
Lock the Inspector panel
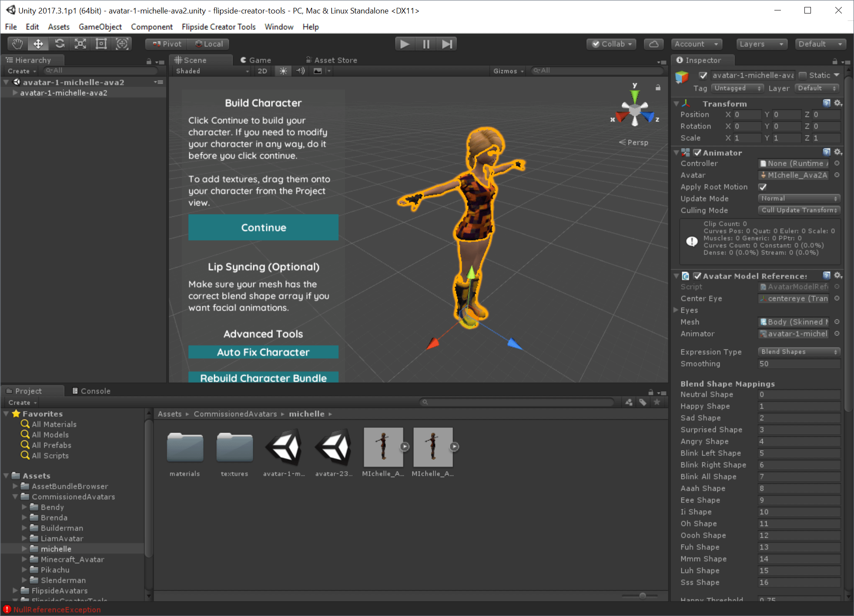pos(834,61)
